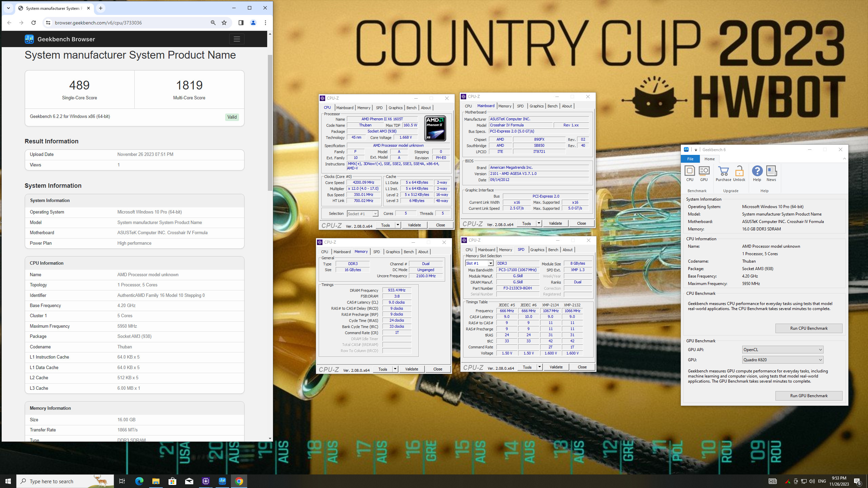The image size is (868, 488).
Task: Open the Socket #1 selection dropdown in CPU-Z
Action: pyautogui.click(x=362, y=213)
